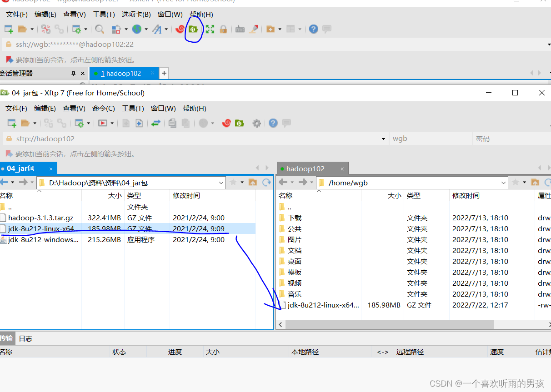551x392 pixels.
Task: Click Help question icon in Xftp toolbar
Action: [x=273, y=123]
